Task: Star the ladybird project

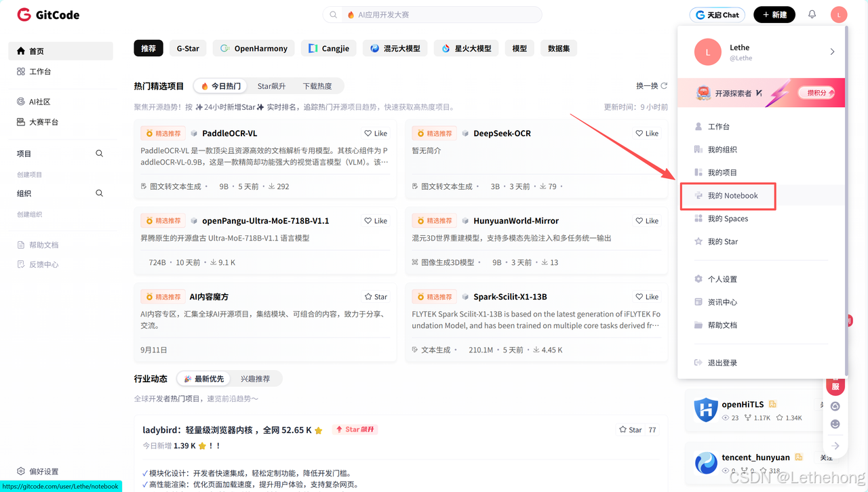Action: point(631,430)
